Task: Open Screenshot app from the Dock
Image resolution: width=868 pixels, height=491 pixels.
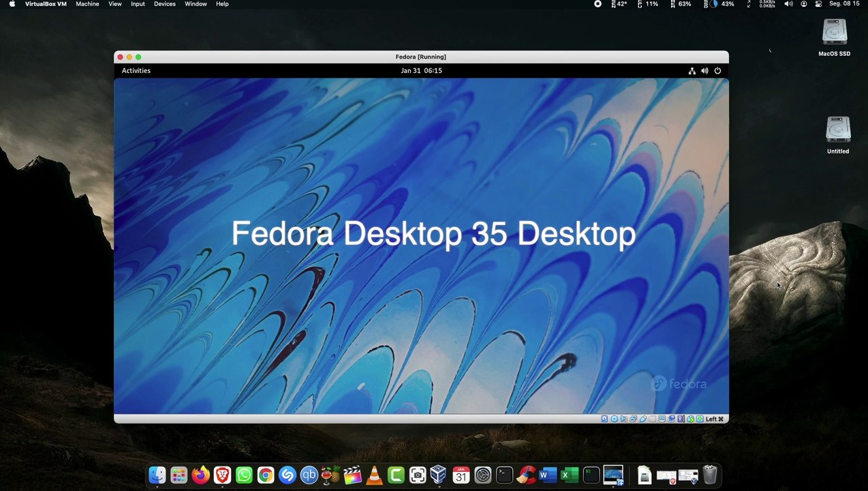Action: point(418,475)
